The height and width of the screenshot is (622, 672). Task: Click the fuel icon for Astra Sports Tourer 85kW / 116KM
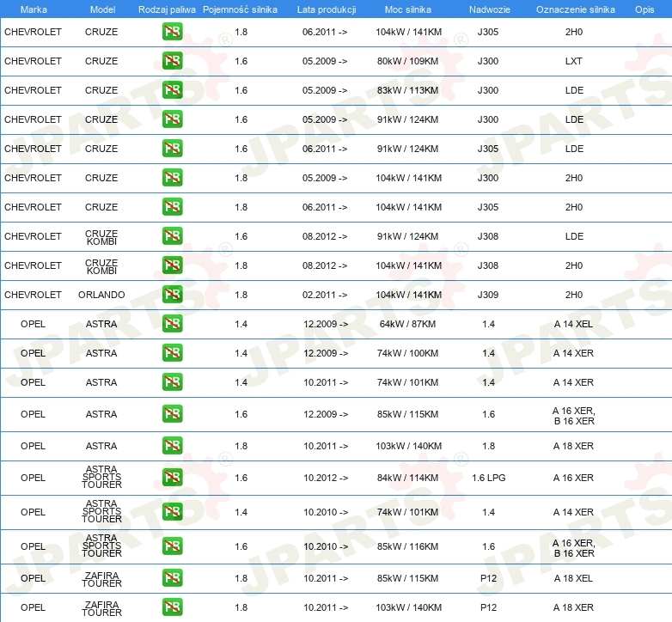[172, 546]
